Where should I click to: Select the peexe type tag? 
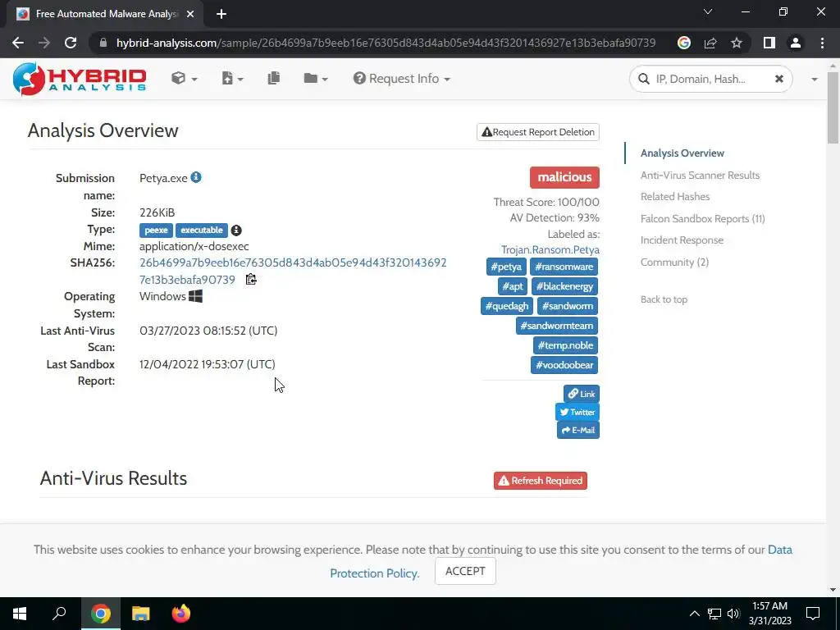point(156,231)
